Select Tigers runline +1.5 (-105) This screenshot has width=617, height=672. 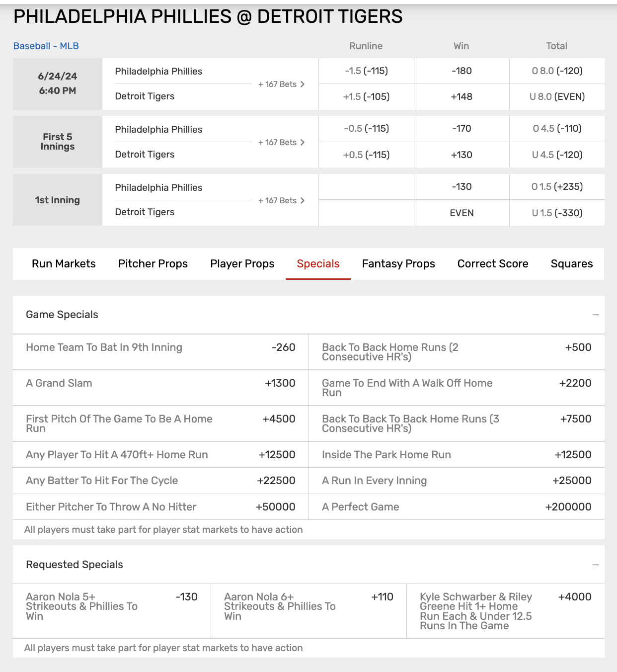pyautogui.click(x=366, y=97)
